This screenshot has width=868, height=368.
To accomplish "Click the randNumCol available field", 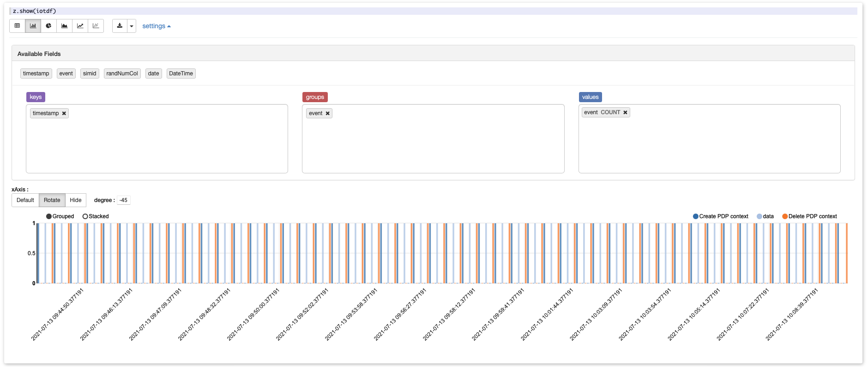I will (122, 74).
